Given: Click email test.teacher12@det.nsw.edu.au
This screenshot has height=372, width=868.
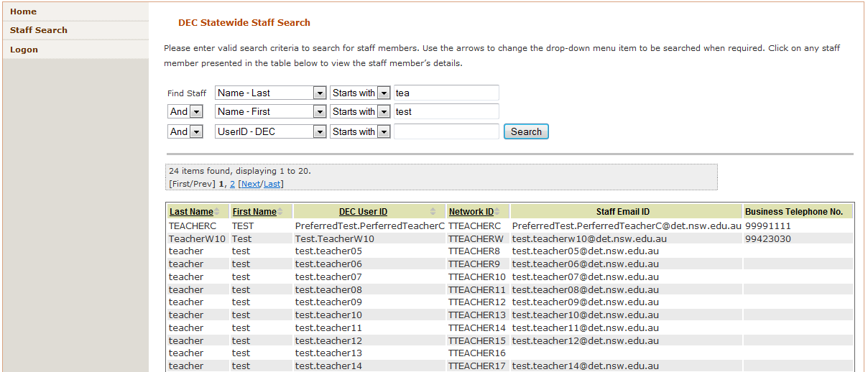Looking at the screenshot, I should (585, 340).
